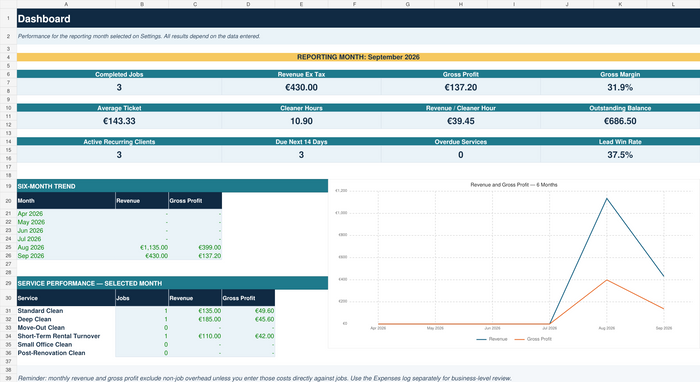Click Deep Clean gross profit €45.60
Screen dimensions: 700x382
click(x=248, y=319)
